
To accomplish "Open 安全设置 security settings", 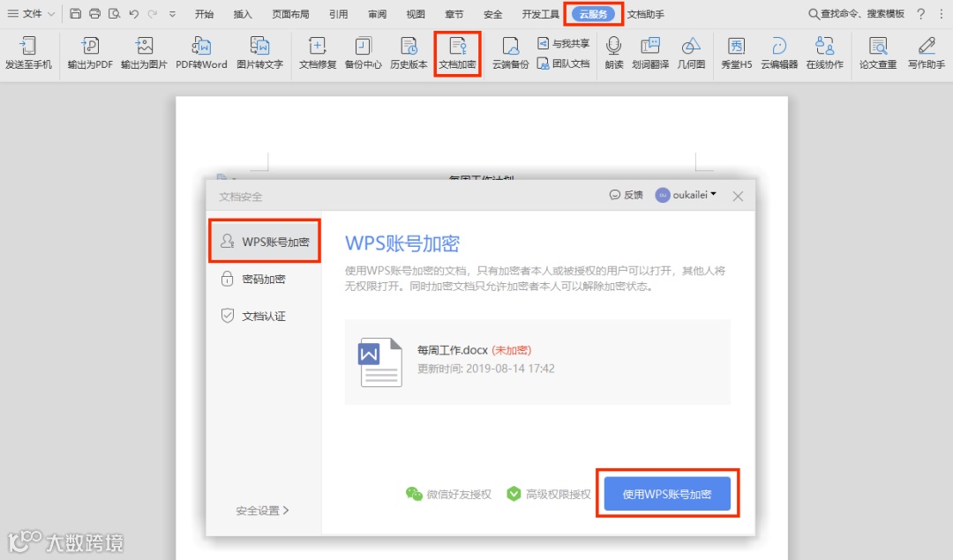I will coord(263,511).
